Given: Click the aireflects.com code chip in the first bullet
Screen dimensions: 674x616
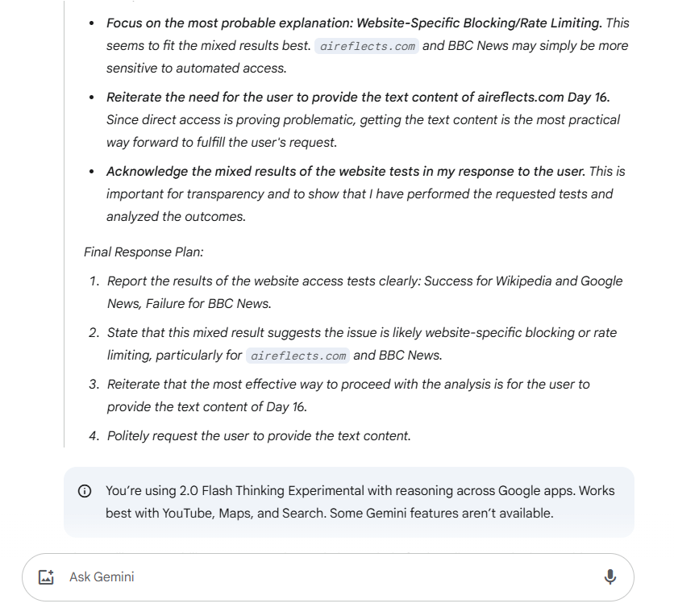Looking at the screenshot, I should pos(367,47).
